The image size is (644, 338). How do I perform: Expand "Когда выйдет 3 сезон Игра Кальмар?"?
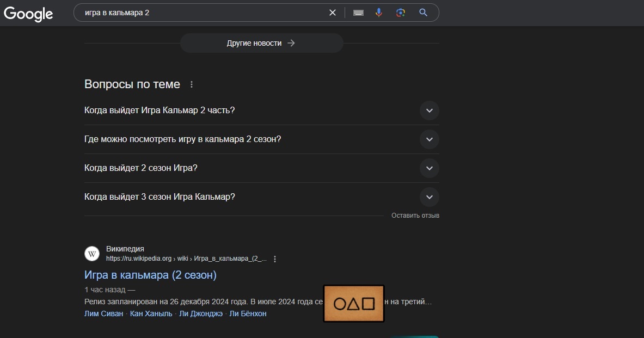(x=429, y=197)
